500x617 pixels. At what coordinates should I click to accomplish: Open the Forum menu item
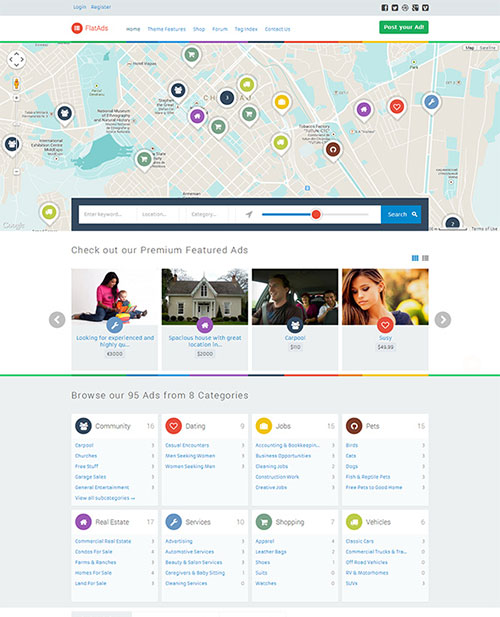pos(220,29)
